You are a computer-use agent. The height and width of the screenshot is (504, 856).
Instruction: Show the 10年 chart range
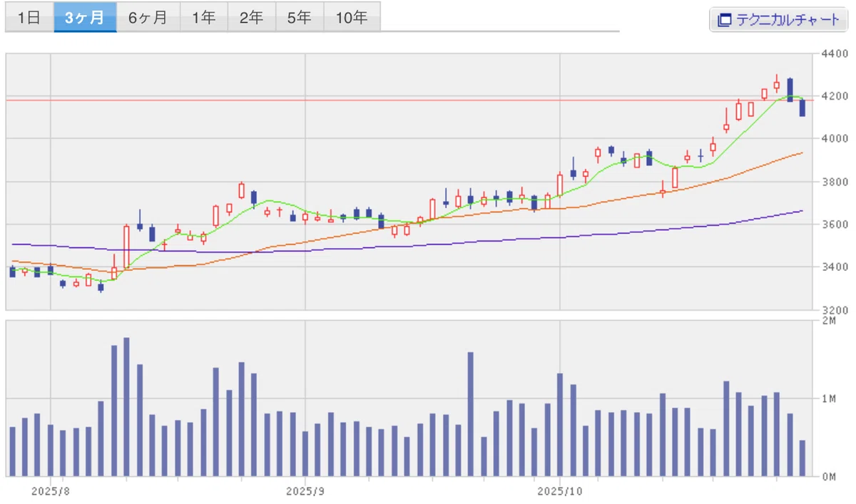352,18
